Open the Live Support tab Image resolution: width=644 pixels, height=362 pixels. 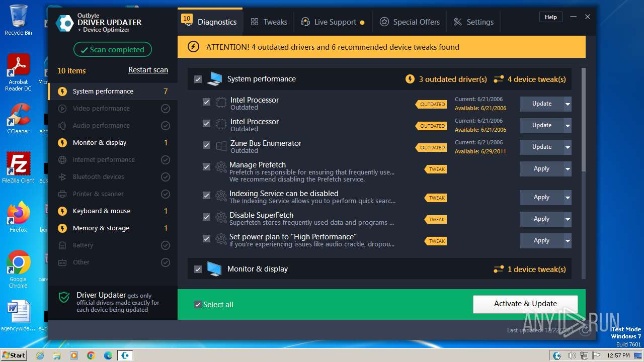(x=333, y=22)
